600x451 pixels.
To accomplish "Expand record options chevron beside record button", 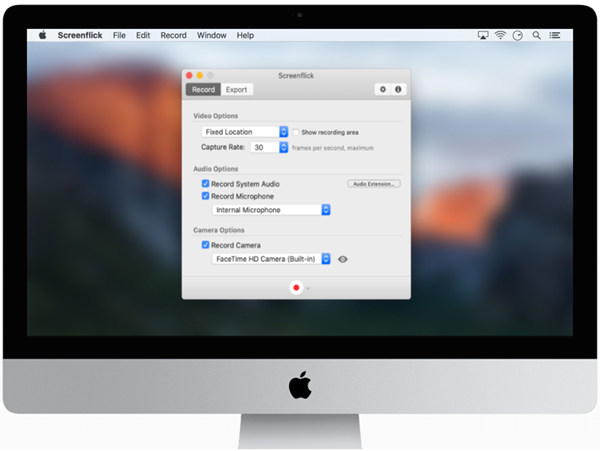I will point(308,288).
